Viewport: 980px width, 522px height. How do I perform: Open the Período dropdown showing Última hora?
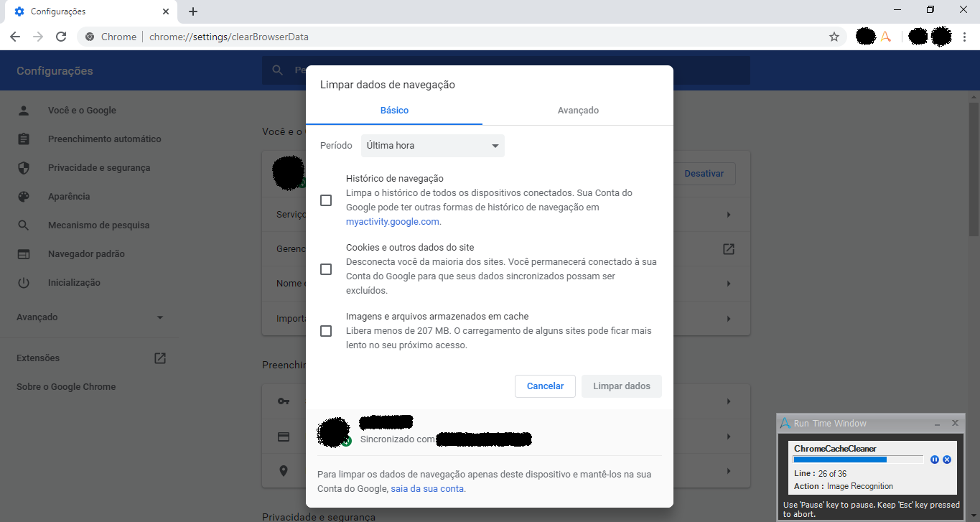[433, 146]
